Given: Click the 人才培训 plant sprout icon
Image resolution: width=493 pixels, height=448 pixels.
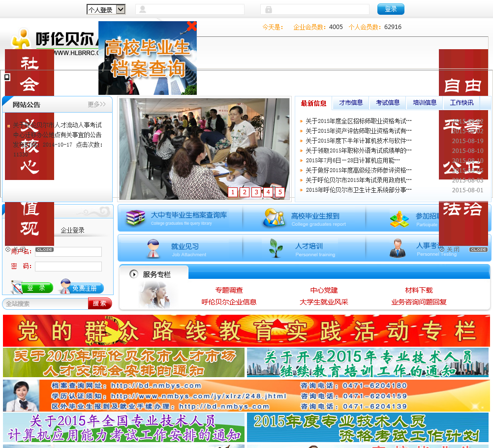Looking at the screenshot, I should pos(276,248).
